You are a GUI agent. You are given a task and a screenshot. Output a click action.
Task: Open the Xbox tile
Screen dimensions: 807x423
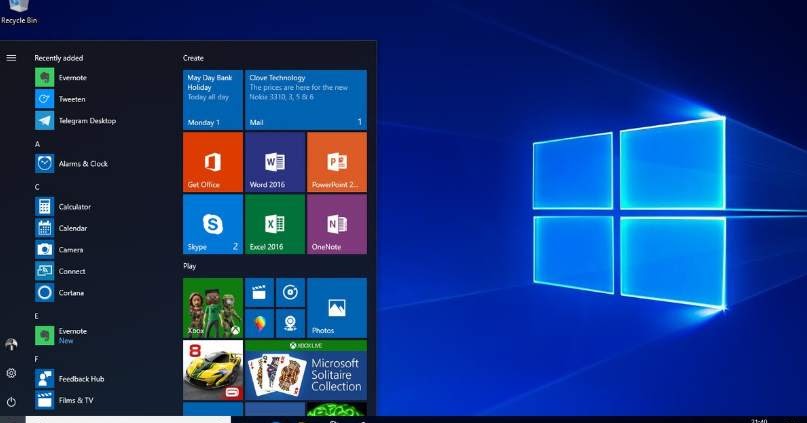[213, 308]
